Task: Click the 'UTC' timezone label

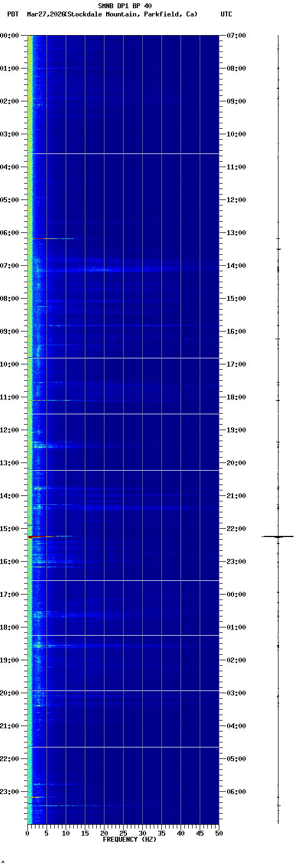Action: click(226, 14)
